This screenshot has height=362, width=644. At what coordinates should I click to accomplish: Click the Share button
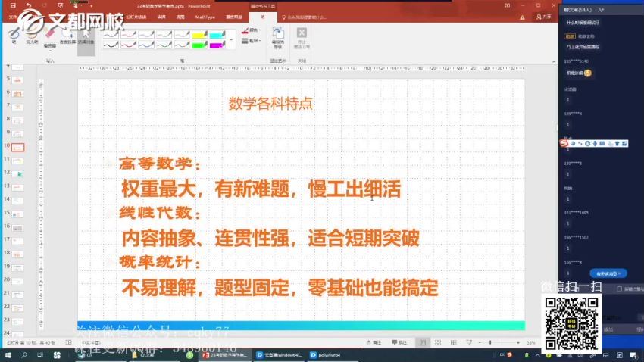click(543, 15)
